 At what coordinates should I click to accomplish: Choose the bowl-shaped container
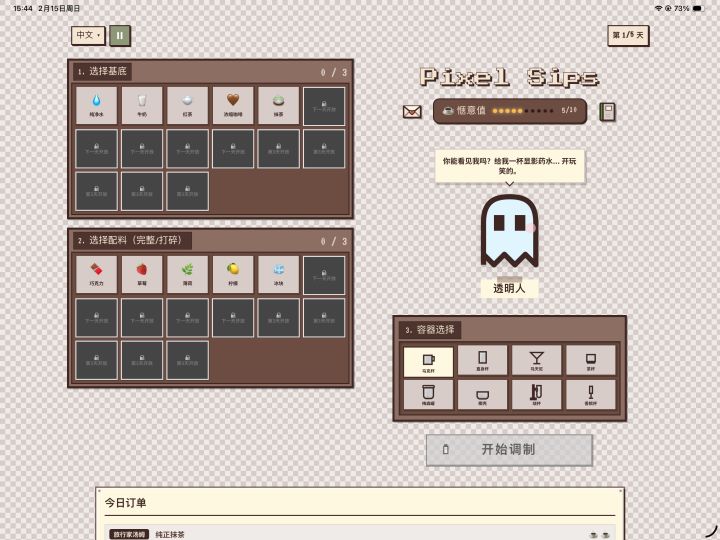pos(482,394)
